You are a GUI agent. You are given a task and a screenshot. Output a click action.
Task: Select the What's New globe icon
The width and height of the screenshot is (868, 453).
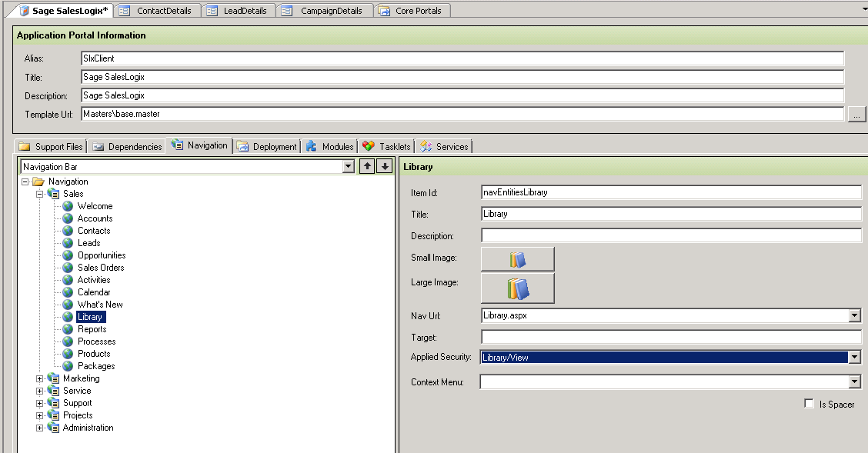[68, 305]
